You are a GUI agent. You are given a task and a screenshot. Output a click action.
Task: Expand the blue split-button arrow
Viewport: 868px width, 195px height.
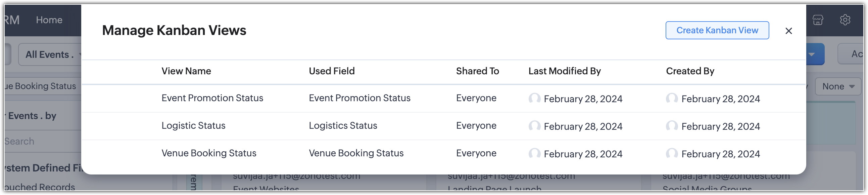815,54
